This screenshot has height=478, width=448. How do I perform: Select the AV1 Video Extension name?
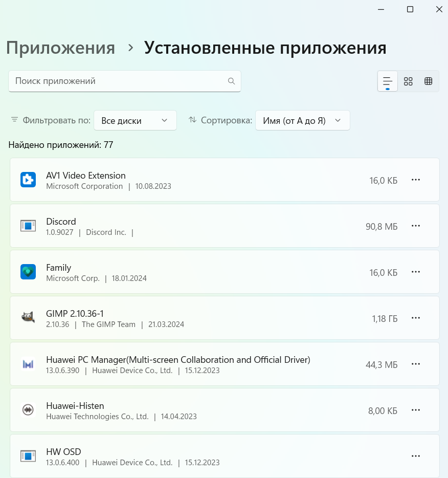pos(86,176)
